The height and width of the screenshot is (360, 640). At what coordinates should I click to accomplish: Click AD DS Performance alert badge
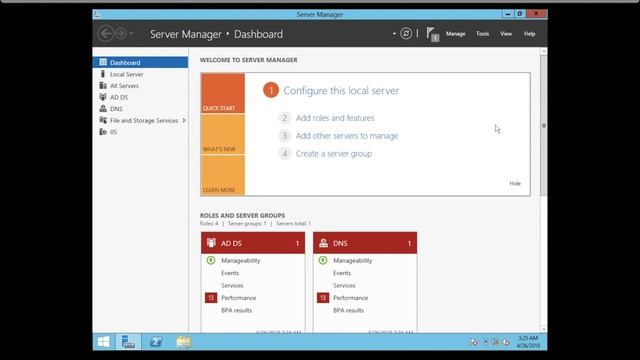click(x=211, y=298)
